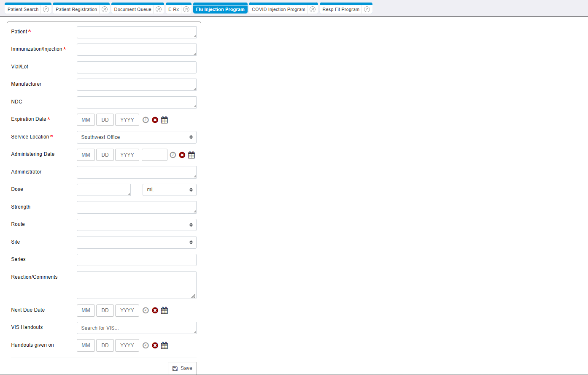Screen dimensions: 588x375
Task: Go to Patient Registration tab
Action: (76, 9)
